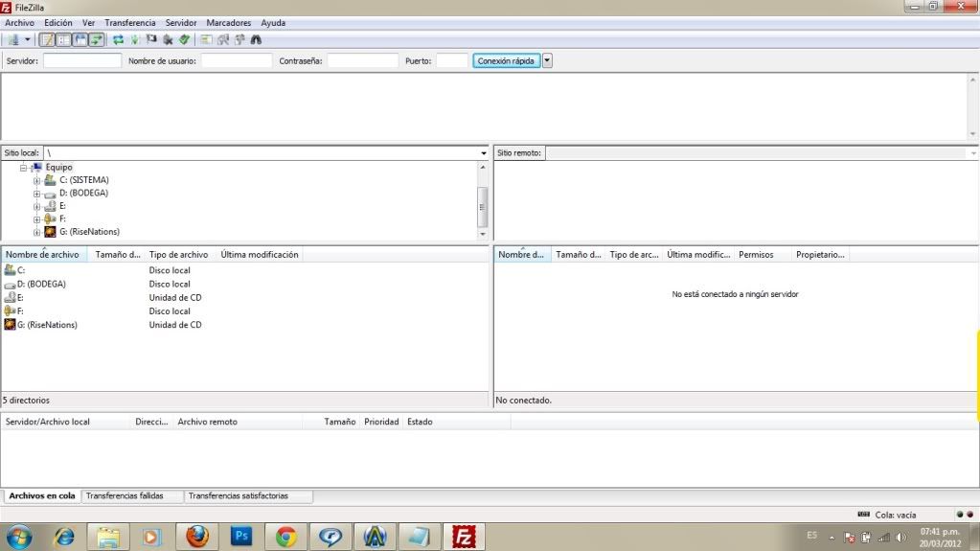
Task: Open the Edición menu
Action: pos(58,22)
